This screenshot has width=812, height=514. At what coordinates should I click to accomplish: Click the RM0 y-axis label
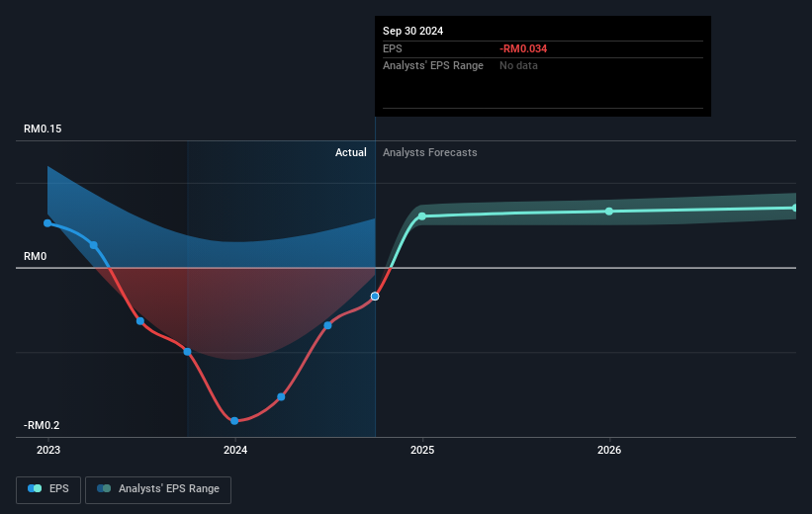[36, 257]
